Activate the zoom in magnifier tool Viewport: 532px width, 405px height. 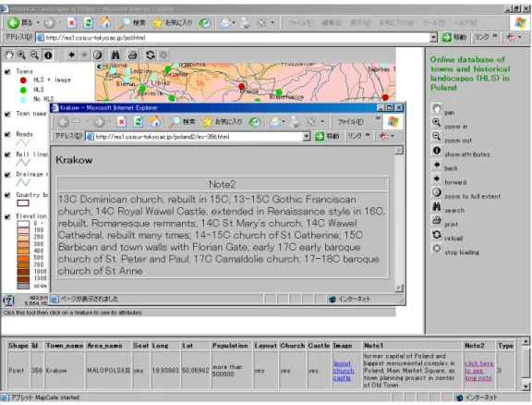tap(22, 55)
